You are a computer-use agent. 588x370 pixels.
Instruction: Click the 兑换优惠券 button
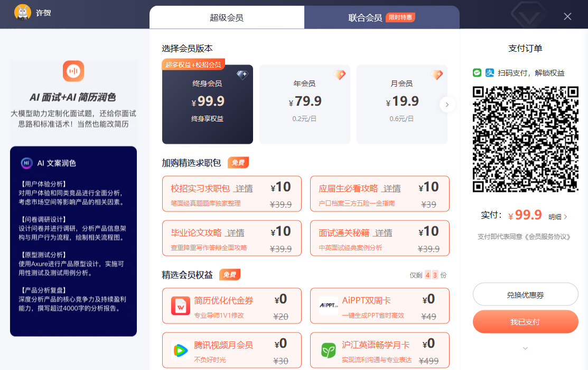tap(525, 294)
